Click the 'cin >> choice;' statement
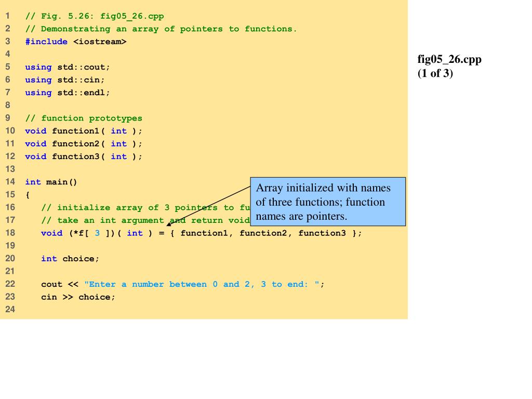Screen dimensions: 532x399 pyautogui.click(x=78, y=297)
